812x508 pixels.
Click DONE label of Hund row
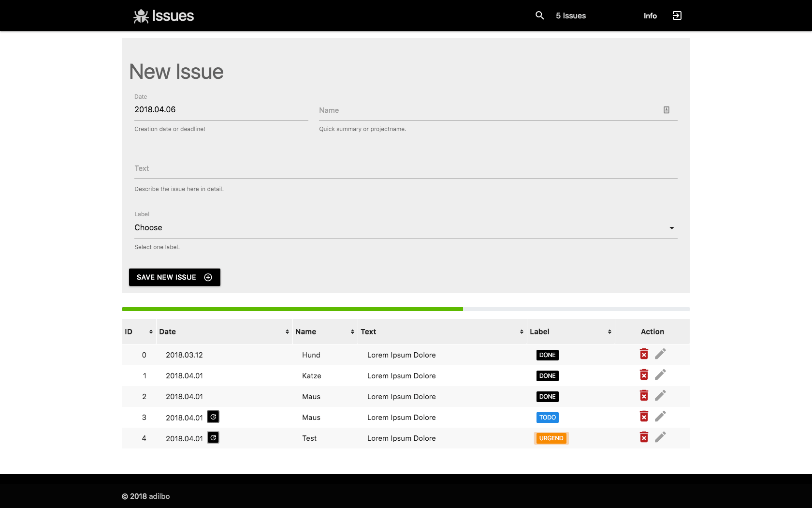point(547,355)
